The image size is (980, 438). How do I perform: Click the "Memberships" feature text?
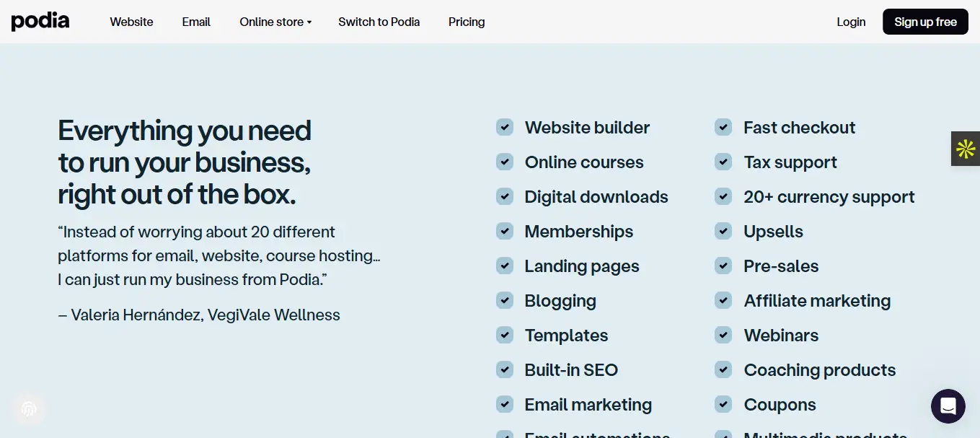(579, 232)
